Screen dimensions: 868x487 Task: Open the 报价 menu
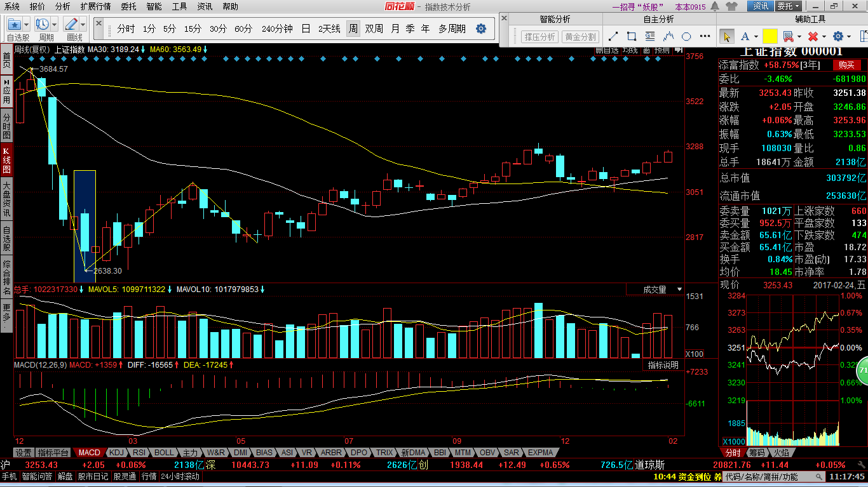point(37,6)
